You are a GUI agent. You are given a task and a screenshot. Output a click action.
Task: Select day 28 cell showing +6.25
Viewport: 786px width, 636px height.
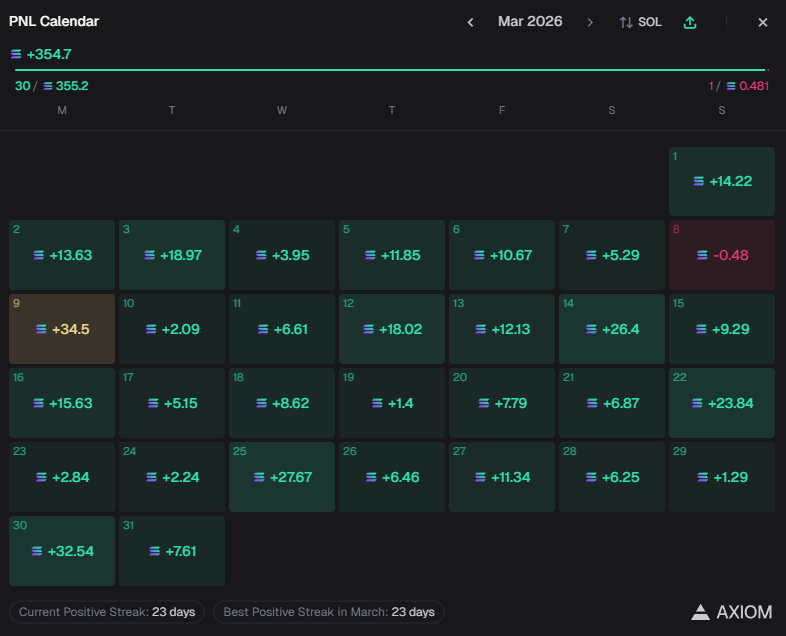tap(612, 477)
